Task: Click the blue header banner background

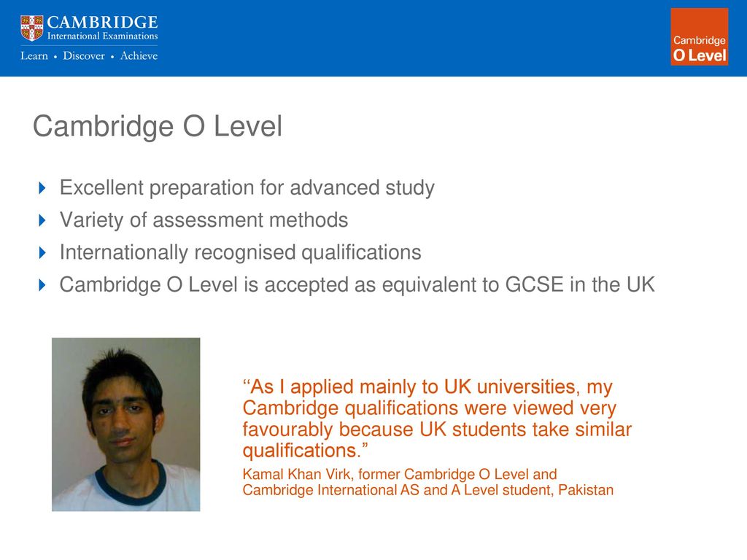Action: tap(405, 38)
